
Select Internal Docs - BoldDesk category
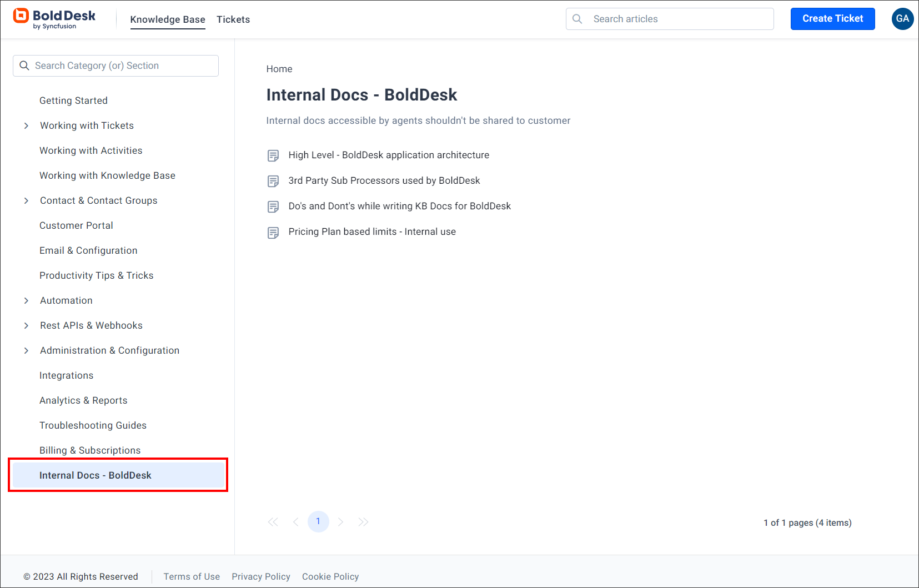[118, 475]
